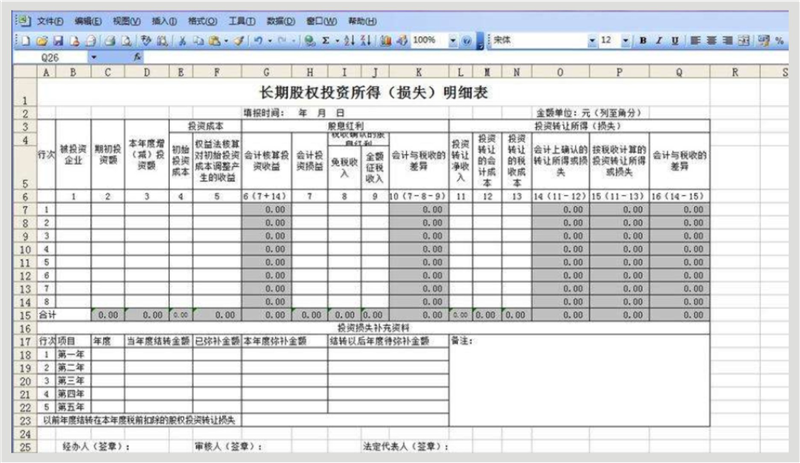Open the Undo history dropdown arrow

(x=269, y=40)
